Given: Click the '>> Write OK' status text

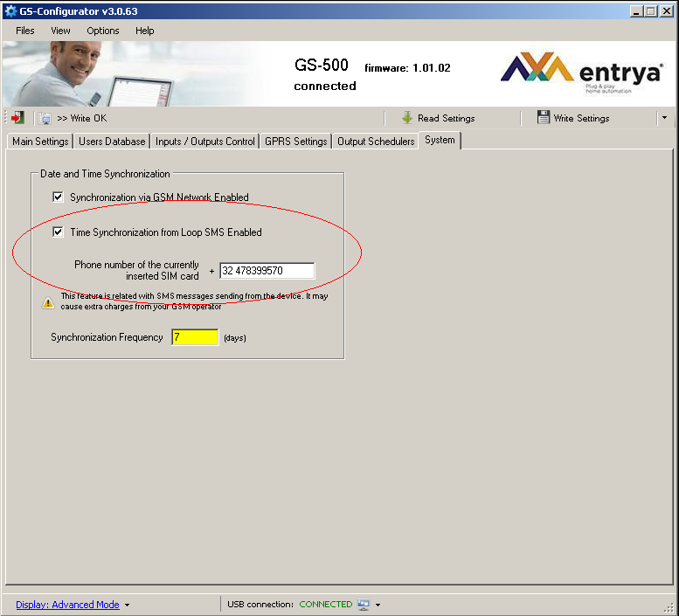Looking at the screenshot, I should pos(82,118).
